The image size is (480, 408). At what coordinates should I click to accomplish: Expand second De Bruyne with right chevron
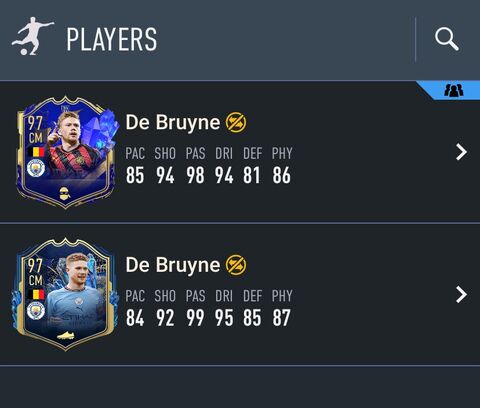[x=461, y=295]
